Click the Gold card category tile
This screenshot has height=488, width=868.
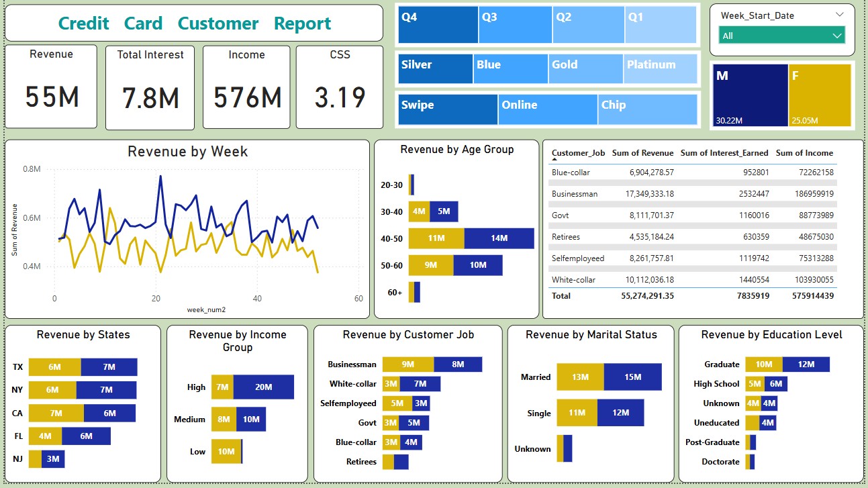click(x=585, y=69)
